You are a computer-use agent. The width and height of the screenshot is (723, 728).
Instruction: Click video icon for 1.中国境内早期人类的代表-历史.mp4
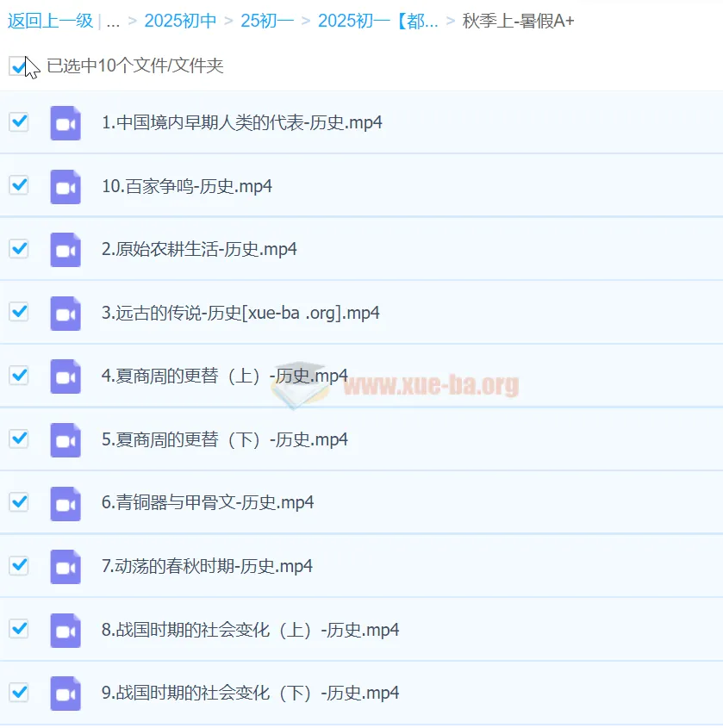65,123
